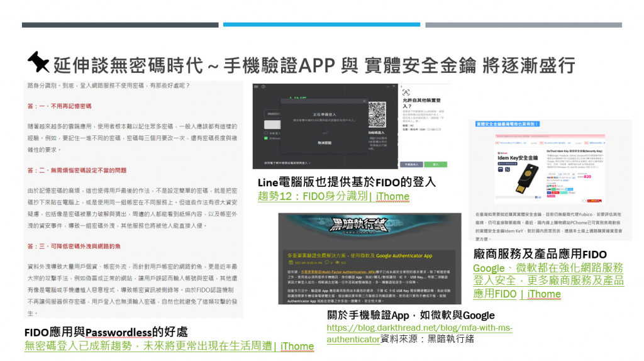Click the pink 820 price
This screenshot has width=644, height=361.
(587, 177)
